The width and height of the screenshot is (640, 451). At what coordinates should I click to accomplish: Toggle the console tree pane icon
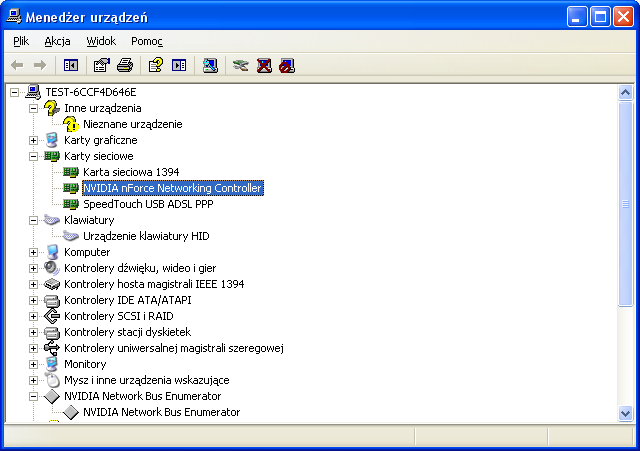tap(71, 65)
